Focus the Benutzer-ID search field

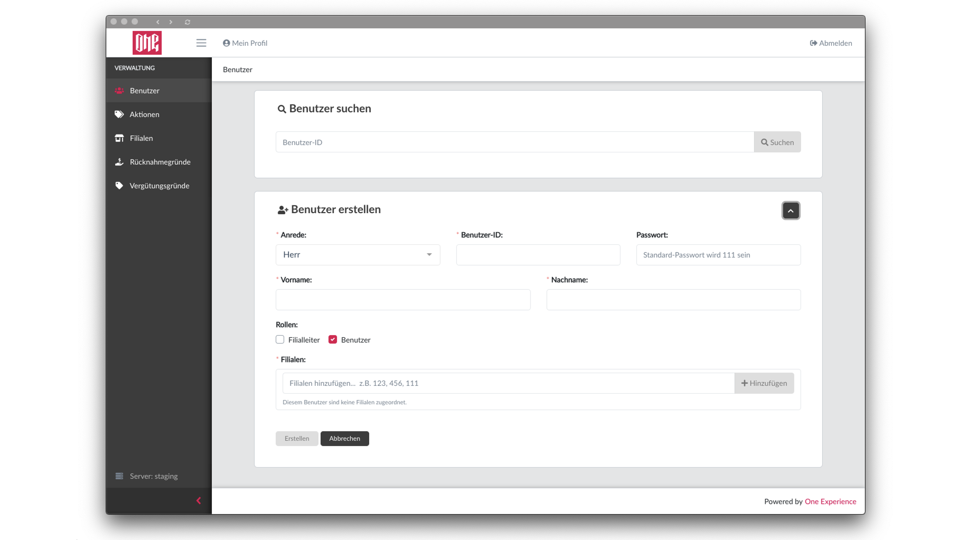tap(514, 142)
